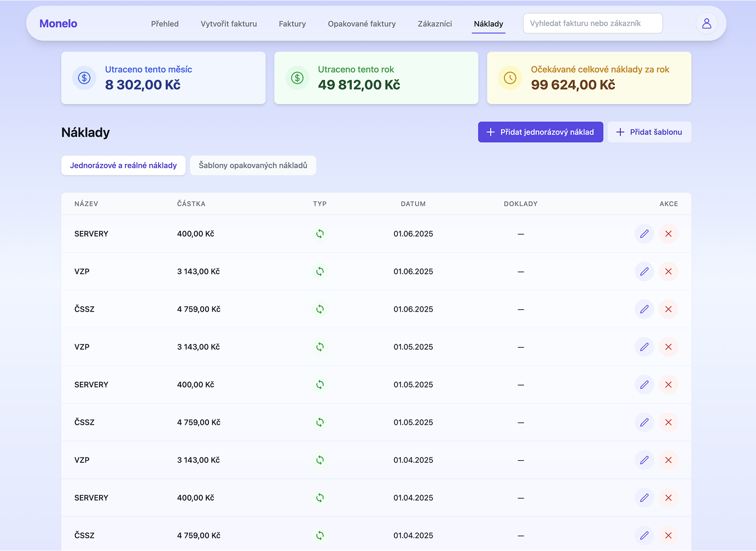Image resolution: width=756 pixels, height=551 pixels.
Task: Click recurring type icon for ČSSZ 01.05.2025
Action: [320, 423]
